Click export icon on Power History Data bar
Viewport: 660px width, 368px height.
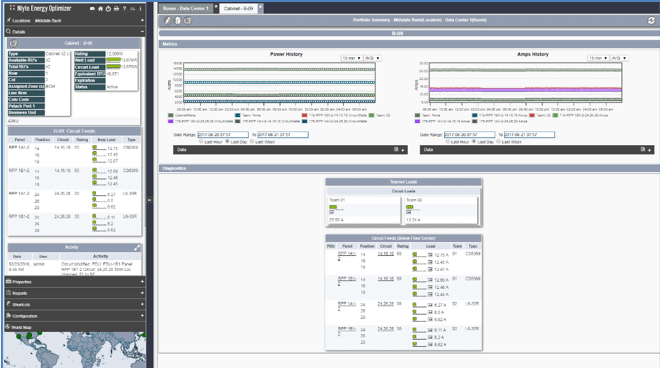(x=396, y=149)
